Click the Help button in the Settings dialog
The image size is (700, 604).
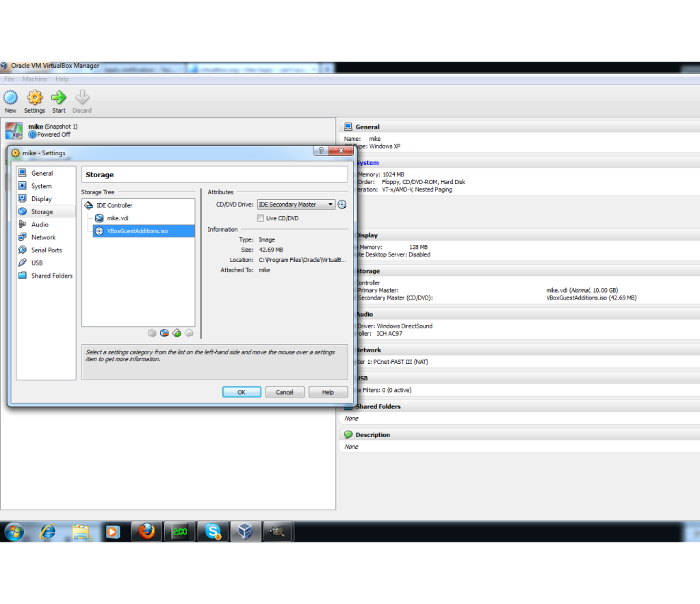pos(328,392)
